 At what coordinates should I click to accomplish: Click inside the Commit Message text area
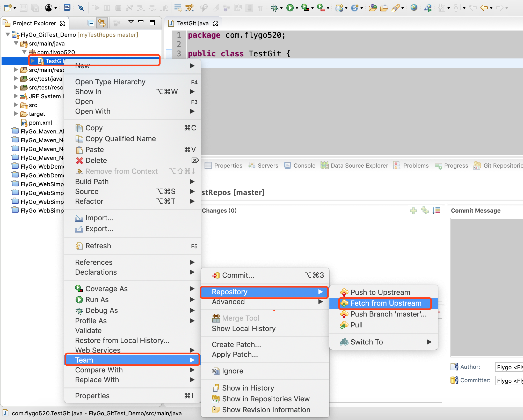coord(486,287)
